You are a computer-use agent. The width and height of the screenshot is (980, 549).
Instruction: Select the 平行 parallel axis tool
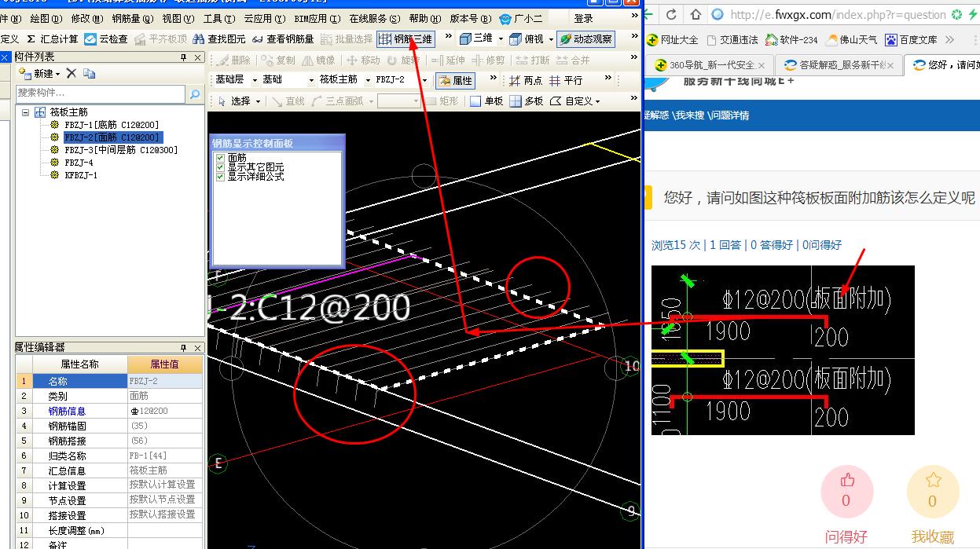click(566, 80)
